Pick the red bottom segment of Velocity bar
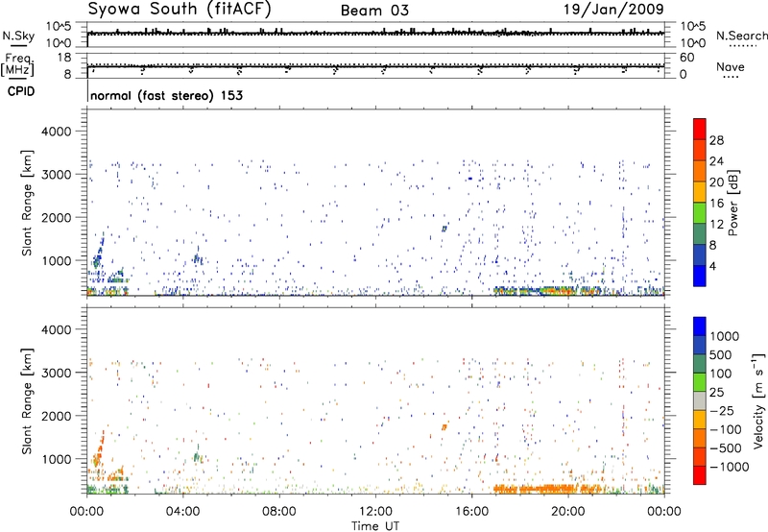This screenshot has width=768, height=532. [700, 475]
